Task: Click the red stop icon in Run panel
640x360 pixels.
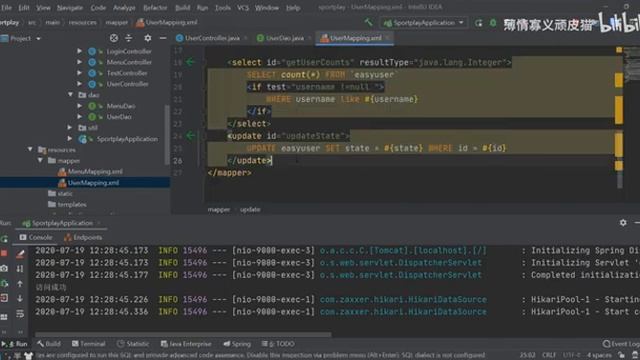Action: [4, 253]
